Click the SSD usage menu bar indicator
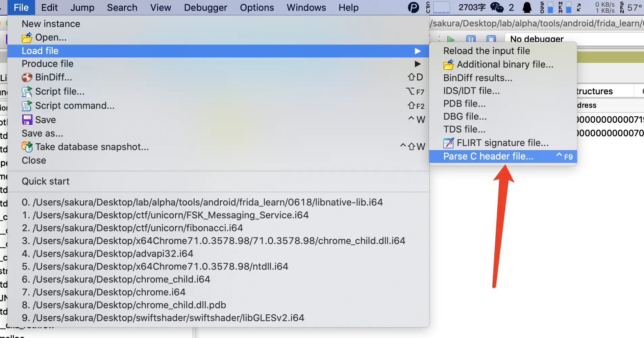The width and height of the screenshot is (644, 338). click(x=547, y=7)
